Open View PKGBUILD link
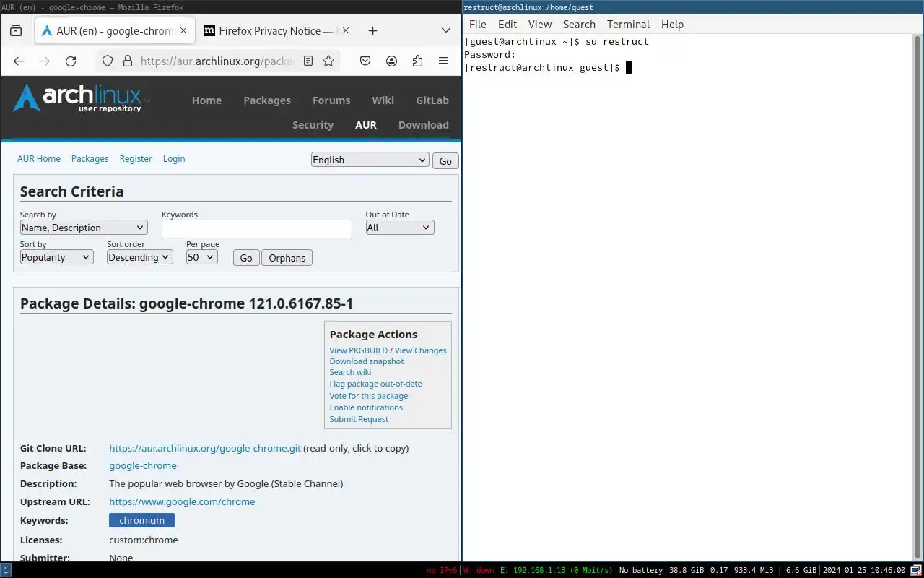 click(x=359, y=350)
